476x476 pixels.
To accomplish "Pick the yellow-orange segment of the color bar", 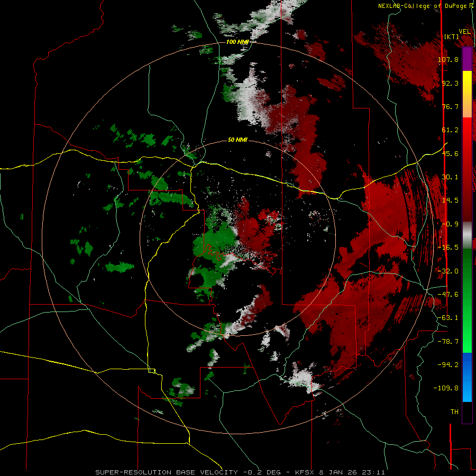I will click(467, 94).
